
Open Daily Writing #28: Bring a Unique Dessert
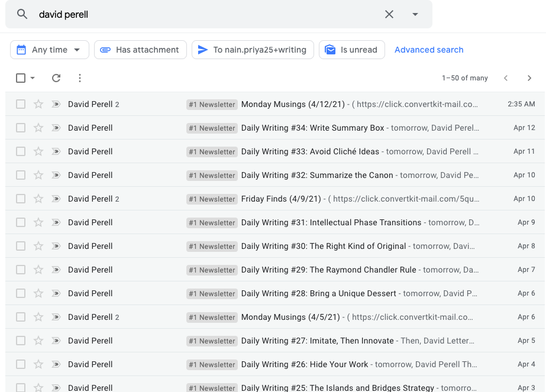275,293
